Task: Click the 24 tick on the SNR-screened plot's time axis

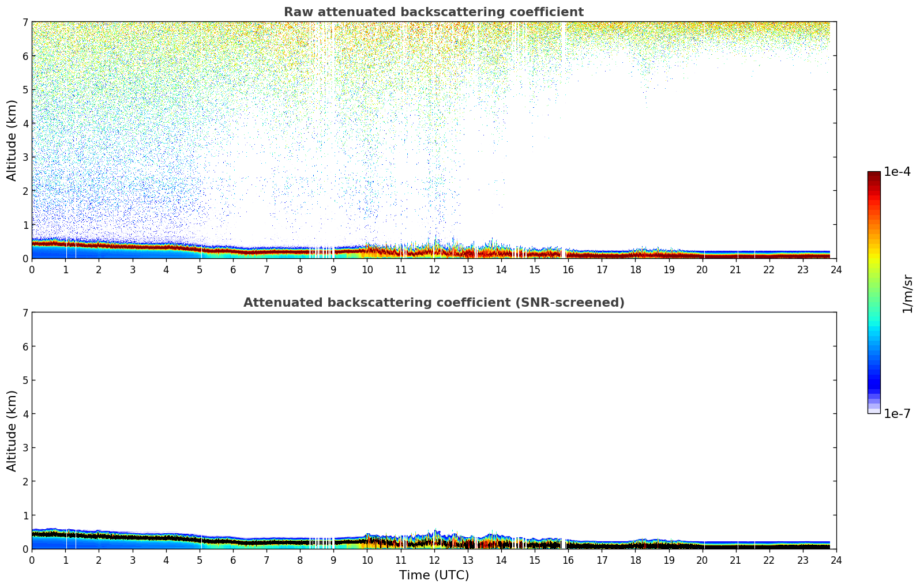Action: click(x=836, y=560)
